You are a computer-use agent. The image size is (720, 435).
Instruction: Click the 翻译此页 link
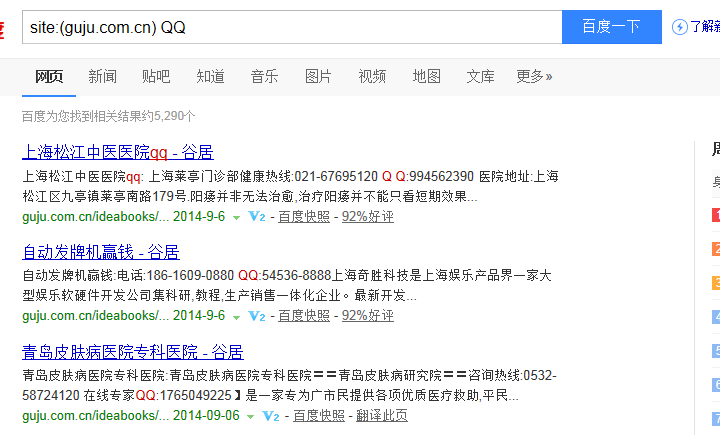pos(382,416)
